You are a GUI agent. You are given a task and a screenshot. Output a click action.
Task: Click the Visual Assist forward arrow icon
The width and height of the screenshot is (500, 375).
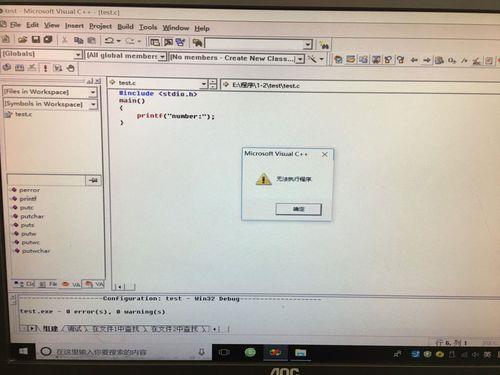click(x=427, y=60)
